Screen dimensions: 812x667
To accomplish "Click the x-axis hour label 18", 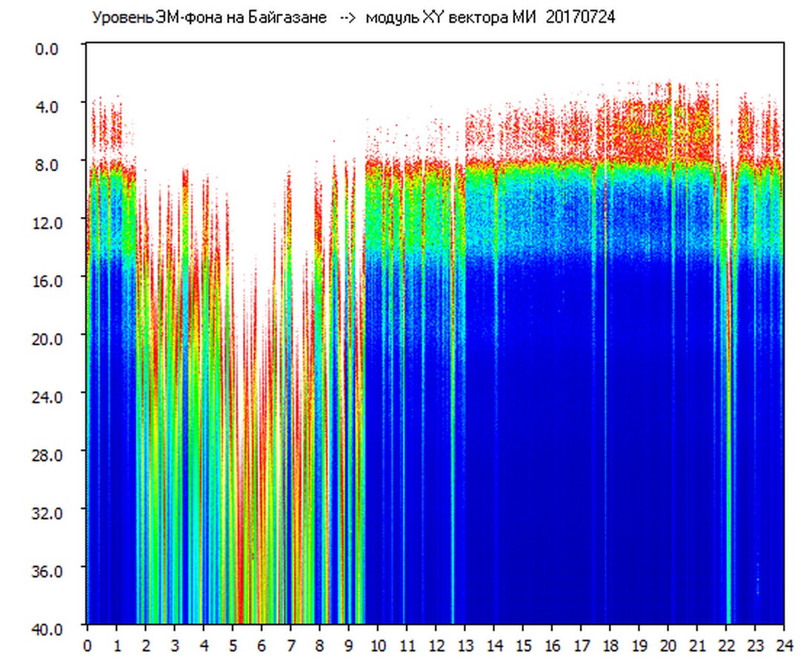I will click(x=610, y=646).
